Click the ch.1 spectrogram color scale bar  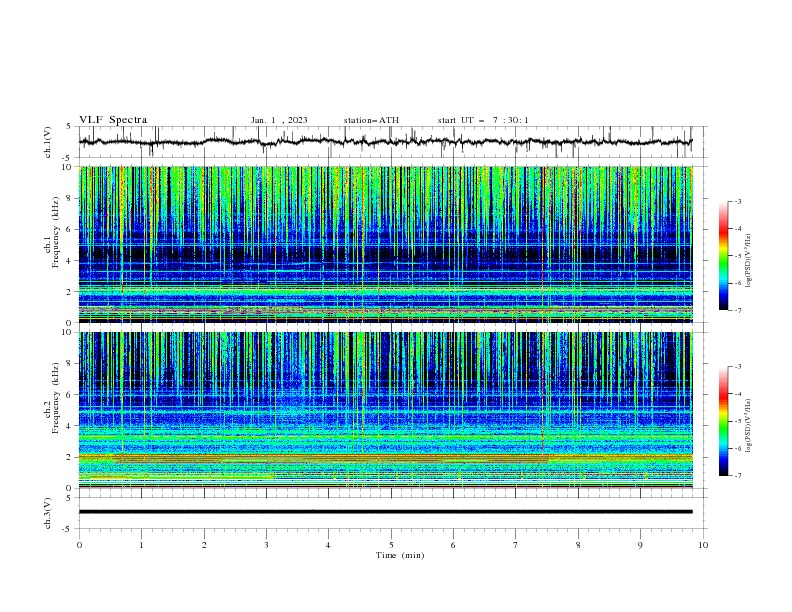pos(723,256)
